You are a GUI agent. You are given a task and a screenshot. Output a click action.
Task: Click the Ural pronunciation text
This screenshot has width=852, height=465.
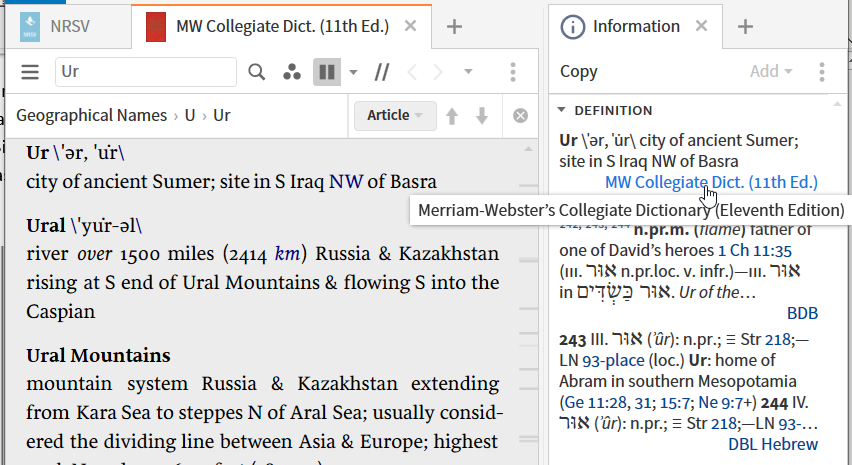[106, 225]
